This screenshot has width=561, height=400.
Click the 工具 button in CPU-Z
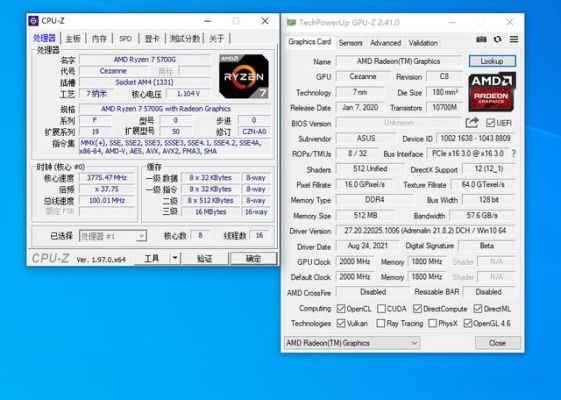[152, 258]
